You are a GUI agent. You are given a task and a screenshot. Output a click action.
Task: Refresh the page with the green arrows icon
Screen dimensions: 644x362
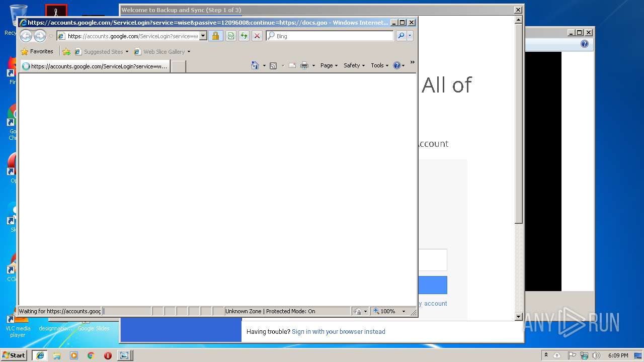[244, 36]
